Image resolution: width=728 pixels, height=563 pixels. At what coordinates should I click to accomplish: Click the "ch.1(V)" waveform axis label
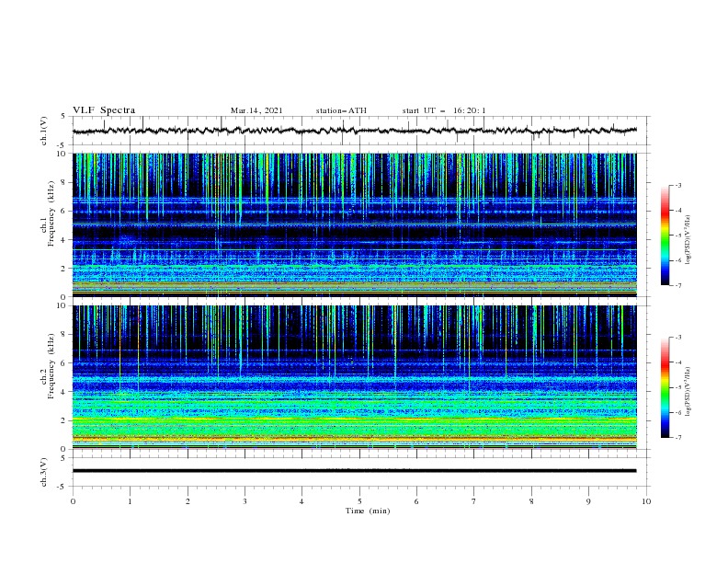44,131
